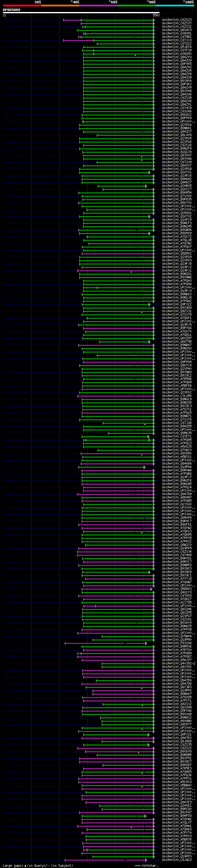Open hit UniRef100_A9CR80
This screenshot has height=868, width=197.
[x=177, y=454]
